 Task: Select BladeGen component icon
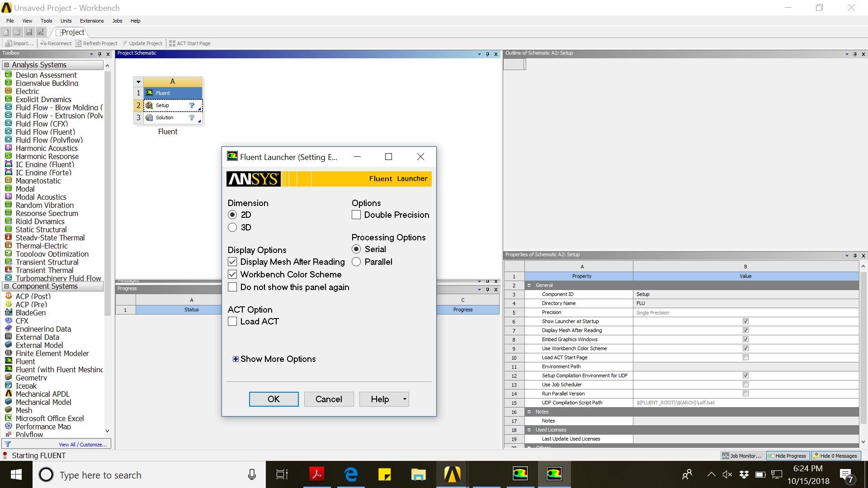point(8,312)
